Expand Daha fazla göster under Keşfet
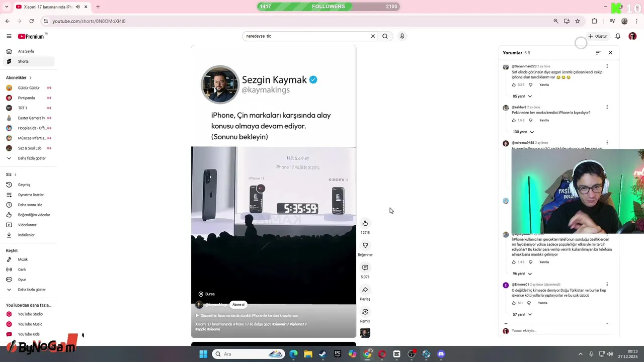This screenshot has height=362, width=644. pos(28,290)
